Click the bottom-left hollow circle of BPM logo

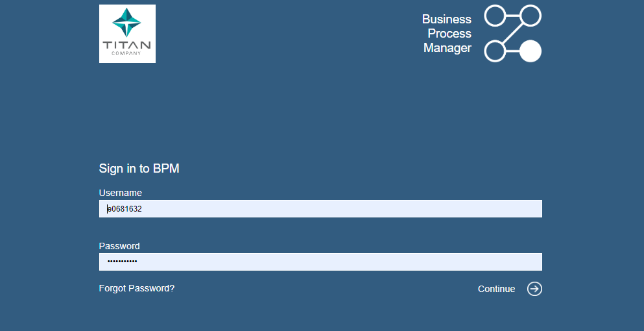point(495,51)
